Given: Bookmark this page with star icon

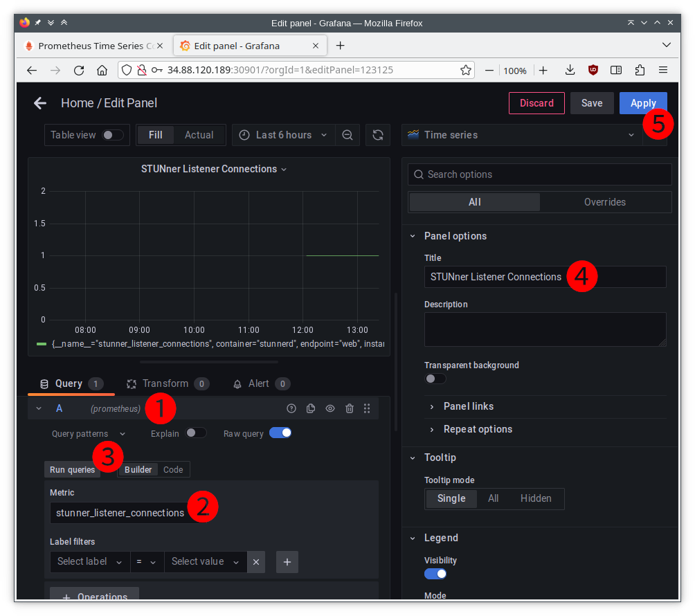Looking at the screenshot, I should pos(465,70).
